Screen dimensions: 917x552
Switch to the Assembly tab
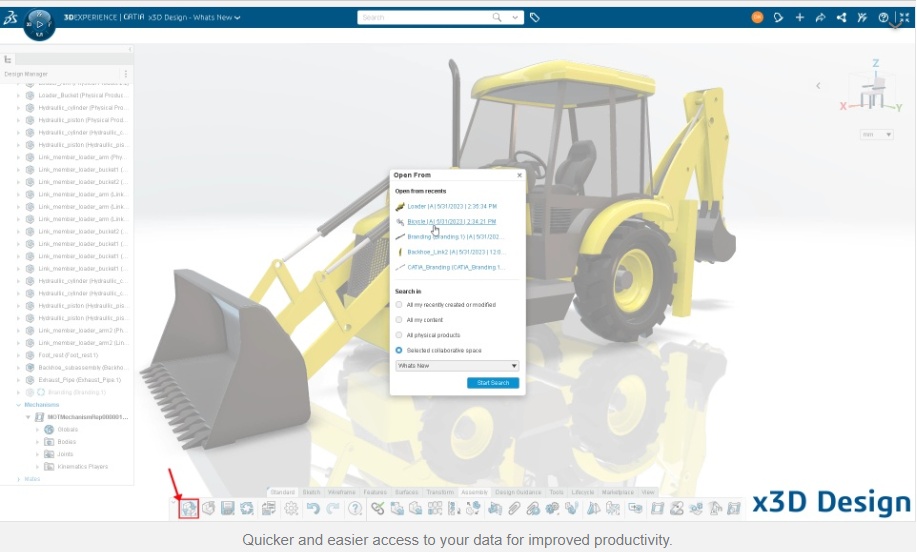click(474, 492)
